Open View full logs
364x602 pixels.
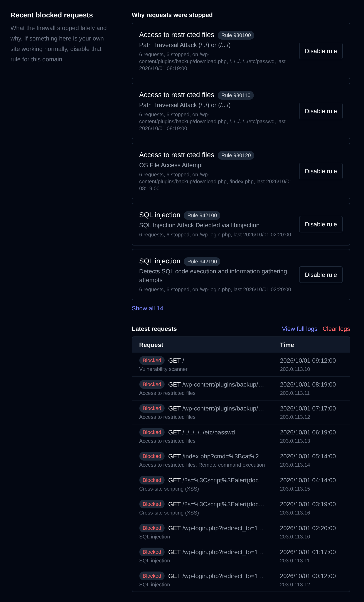(300, 329)
